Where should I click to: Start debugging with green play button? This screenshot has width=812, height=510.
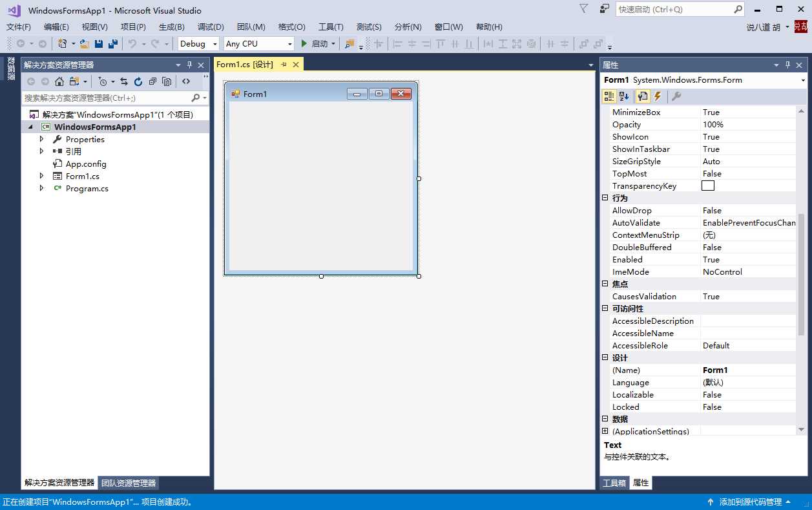tap(304, 43)
